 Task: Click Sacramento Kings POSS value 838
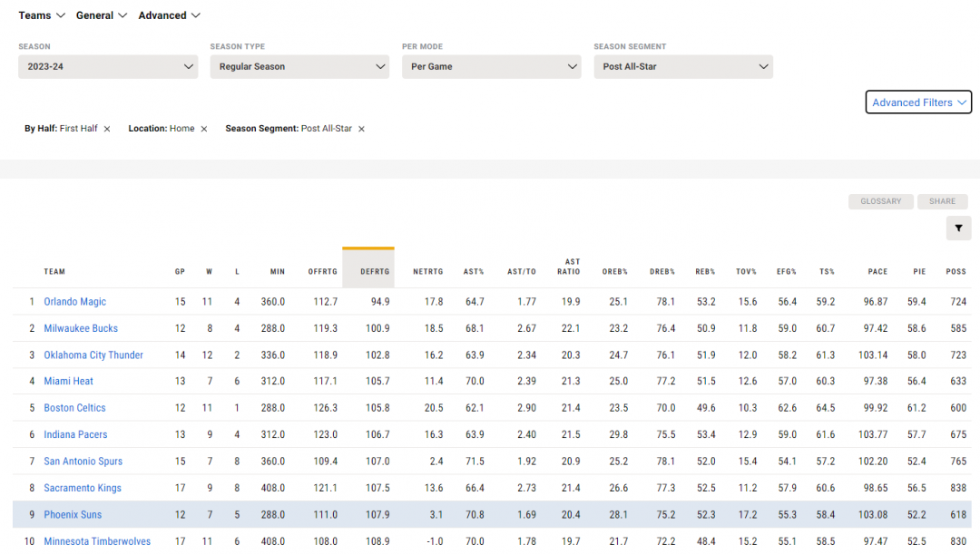pyautogui.click(x=959, y=489)
